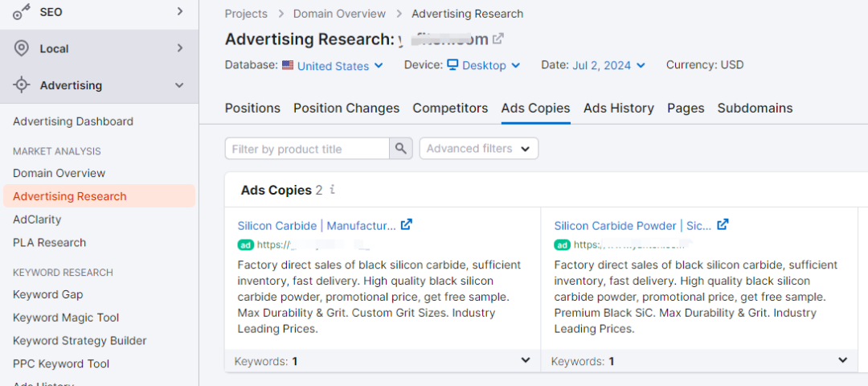Image resolution: width=868 pixels, height=386 pixels.
Task: Click the Filter by product title field
Action: (x=307, y=149)
